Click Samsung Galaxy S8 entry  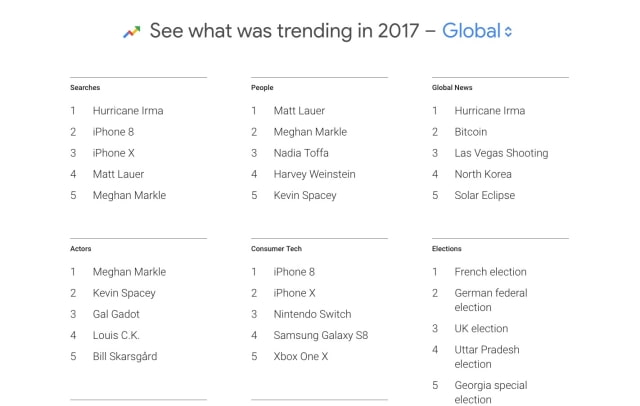pos(321,335)
